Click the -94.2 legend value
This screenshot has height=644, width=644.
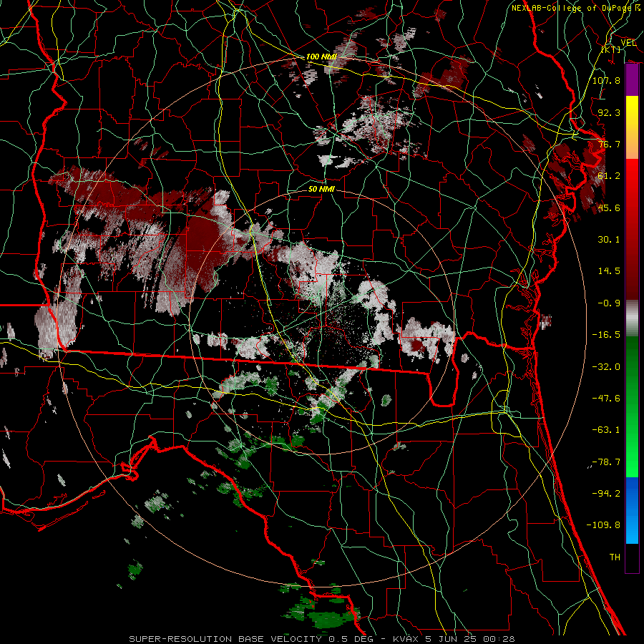[606, 494]
